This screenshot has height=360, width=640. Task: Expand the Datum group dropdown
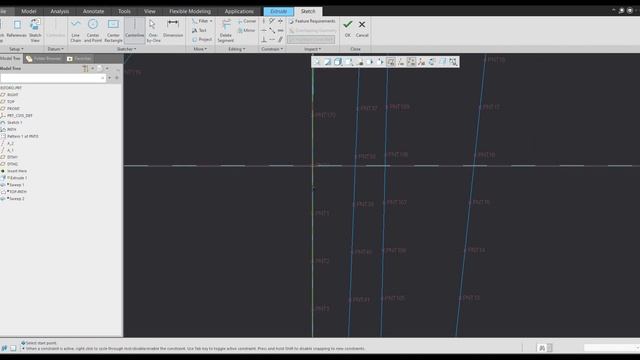click(56, 49)
